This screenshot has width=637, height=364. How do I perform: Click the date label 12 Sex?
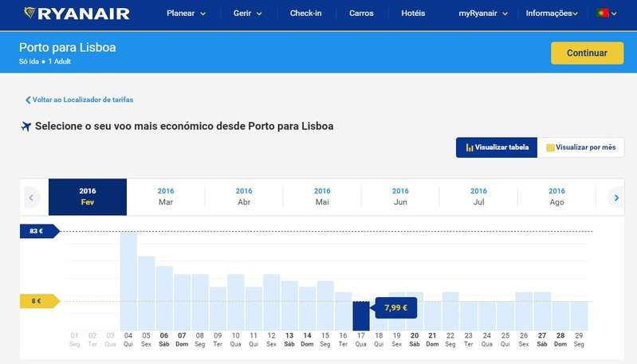[x=271, y=339]
